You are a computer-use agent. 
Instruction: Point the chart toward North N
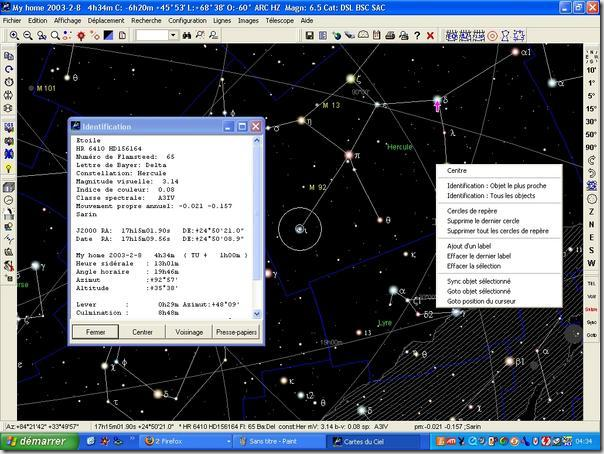coord(591,224)
